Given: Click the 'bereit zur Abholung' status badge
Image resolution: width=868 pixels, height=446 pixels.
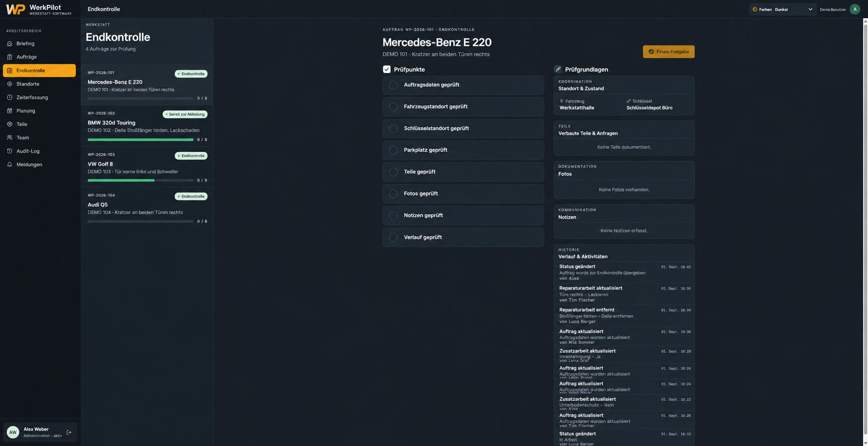Looking at the screenshot, I should tap(185, 114).
